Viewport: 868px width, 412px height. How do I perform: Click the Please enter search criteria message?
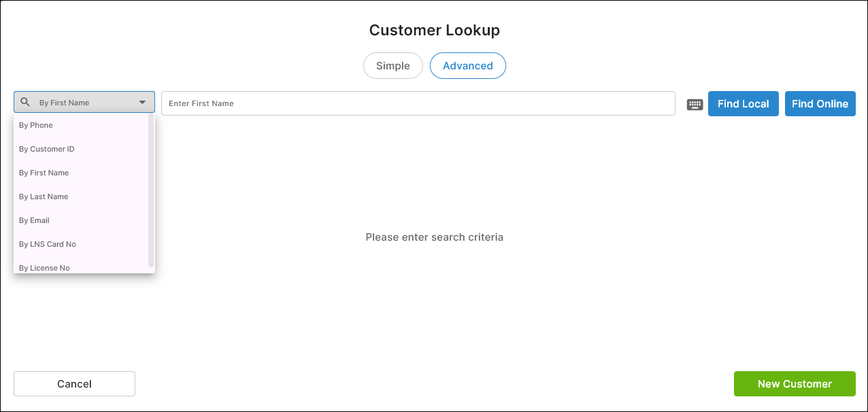pyautogui.click(x=435, y=237)
